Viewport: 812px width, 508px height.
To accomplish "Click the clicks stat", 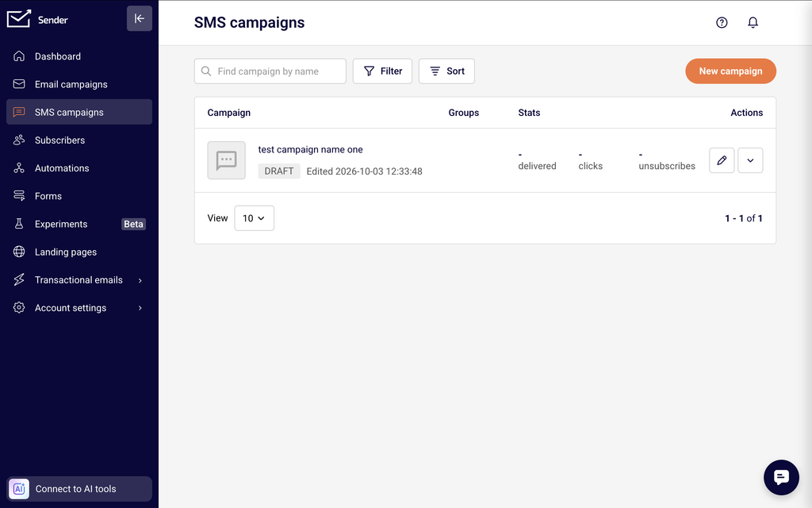I will 590,160.
